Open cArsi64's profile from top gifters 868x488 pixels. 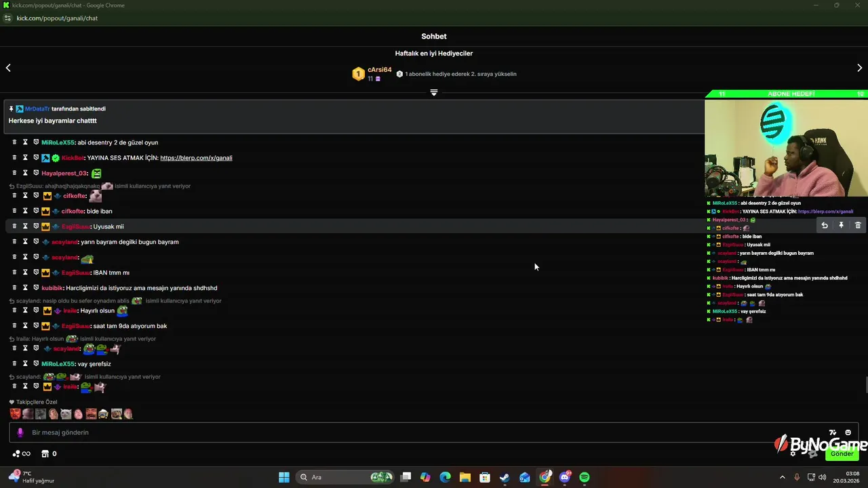[x=380, y=70]
